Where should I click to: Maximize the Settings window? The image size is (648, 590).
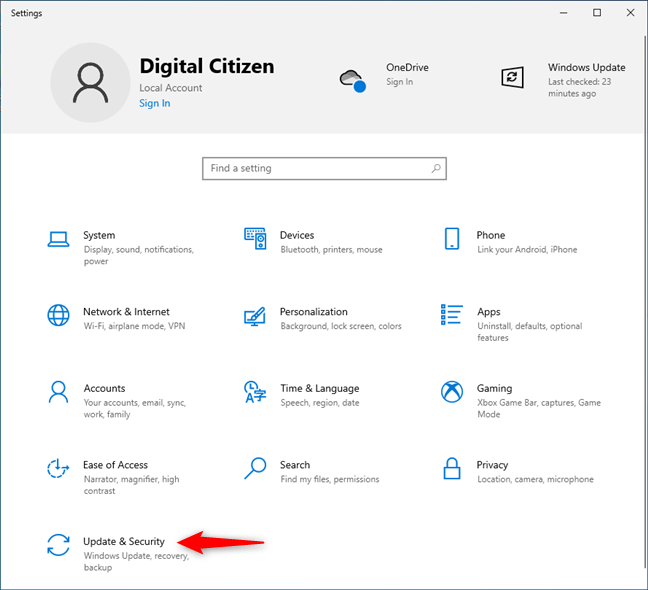click(x=597, y=13)
